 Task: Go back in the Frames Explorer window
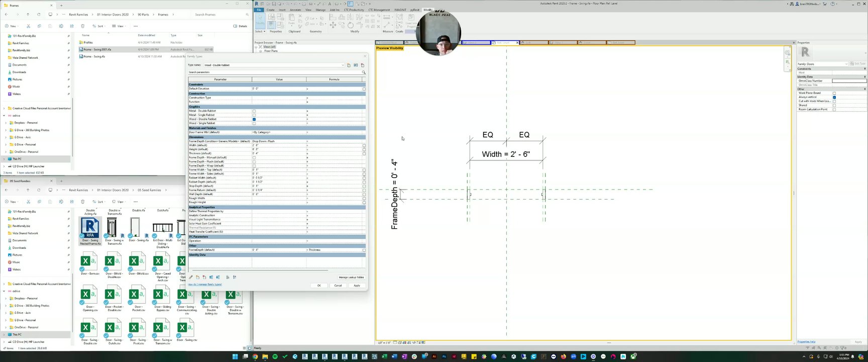6,15
